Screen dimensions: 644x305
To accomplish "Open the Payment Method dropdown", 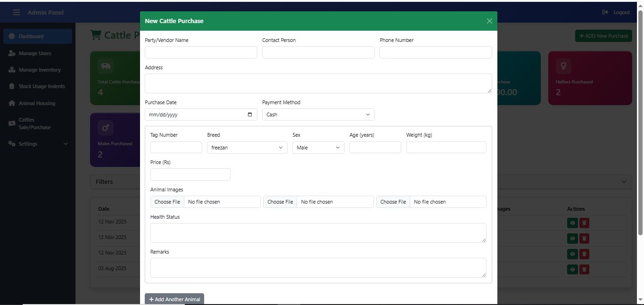I will 318,115.
